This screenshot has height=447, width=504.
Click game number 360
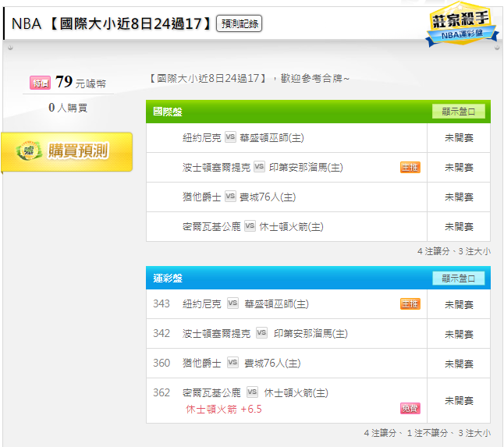pos(161,363)
